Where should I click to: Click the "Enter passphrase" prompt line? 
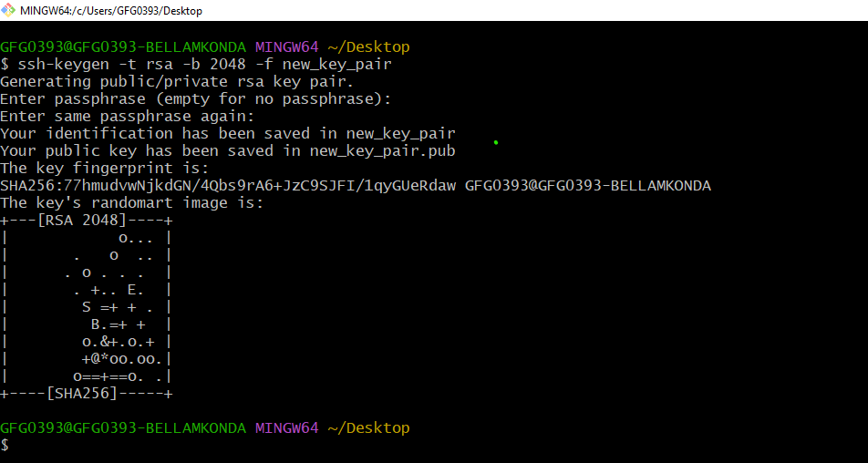click(195, 99)
